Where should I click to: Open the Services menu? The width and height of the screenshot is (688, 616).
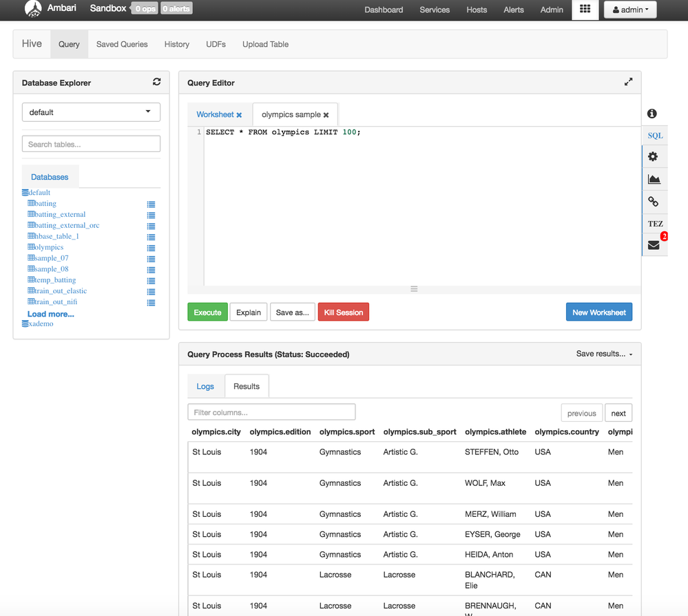tap(435, 10)
